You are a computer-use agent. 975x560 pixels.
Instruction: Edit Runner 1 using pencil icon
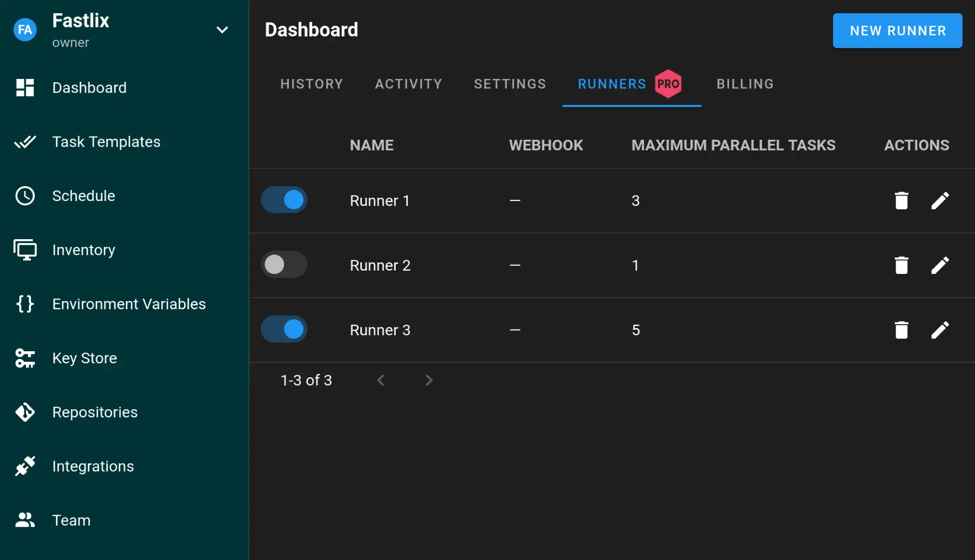click(940, 200)
